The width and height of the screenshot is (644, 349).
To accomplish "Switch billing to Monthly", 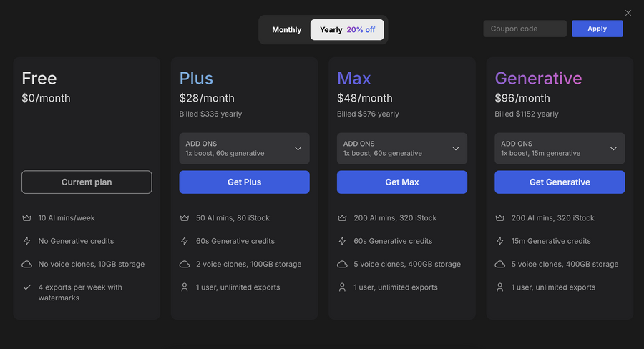I will (x=286, y=30).
